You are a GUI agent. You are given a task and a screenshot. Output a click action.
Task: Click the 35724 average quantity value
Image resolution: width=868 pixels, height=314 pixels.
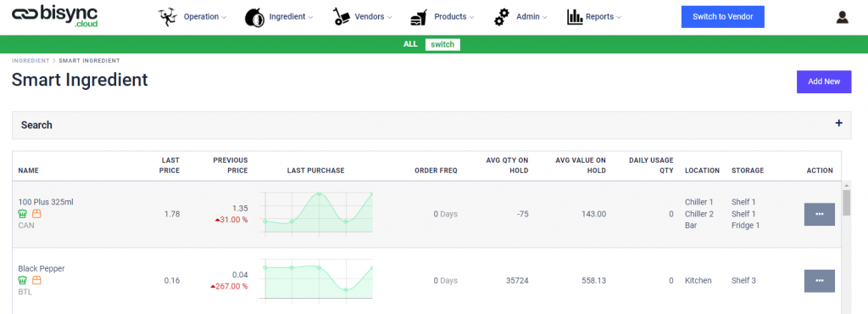517,281
